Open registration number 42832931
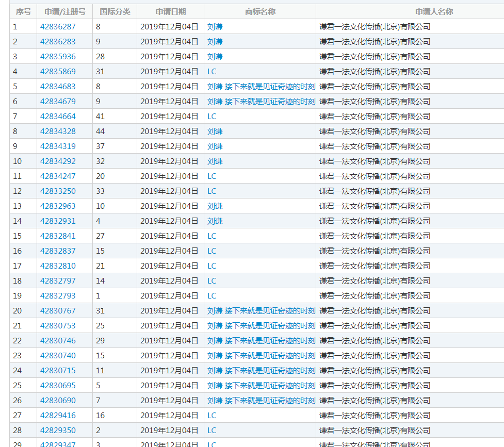The image size is (504, 447). coord(58,221)
